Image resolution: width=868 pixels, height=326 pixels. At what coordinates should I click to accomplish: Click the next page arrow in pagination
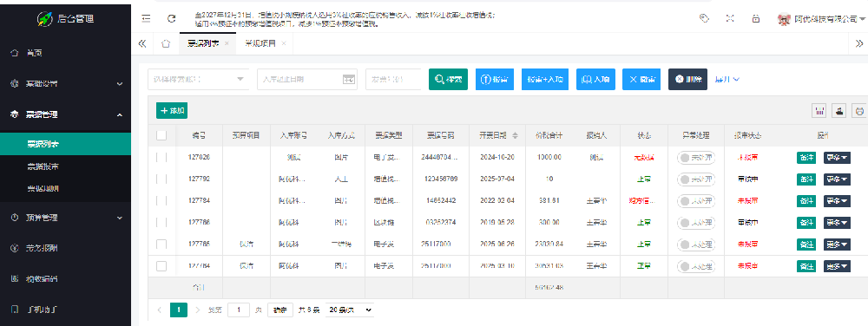tap(198, 310)
